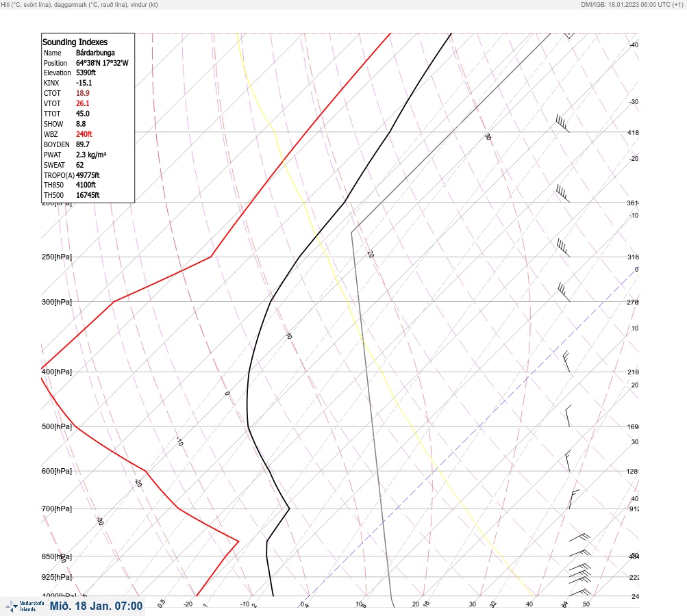Click the station name 'Bárdarbunga'

95,53
